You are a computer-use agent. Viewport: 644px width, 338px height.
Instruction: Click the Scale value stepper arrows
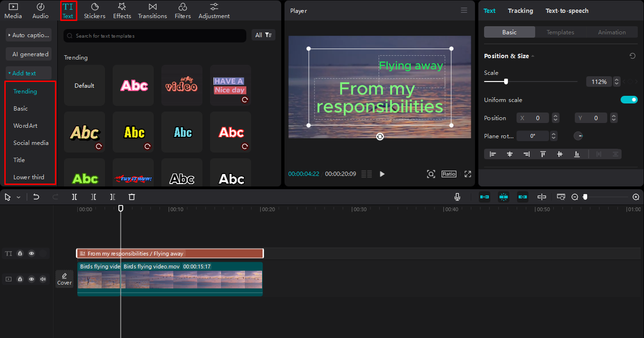pyautogui.click(x=617, y=81)
